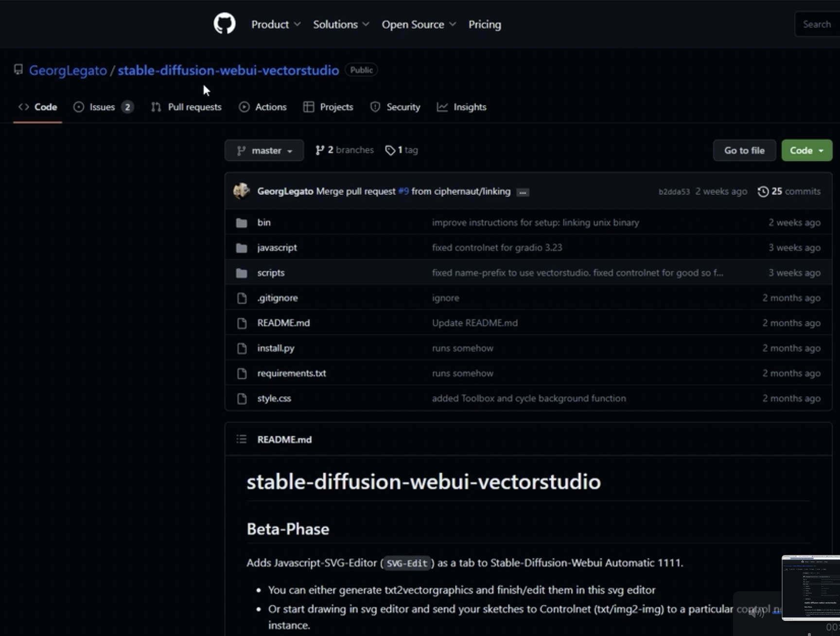View the Insights tab
Viewport: 840px width, 636px height.
(x=461, y=107)
